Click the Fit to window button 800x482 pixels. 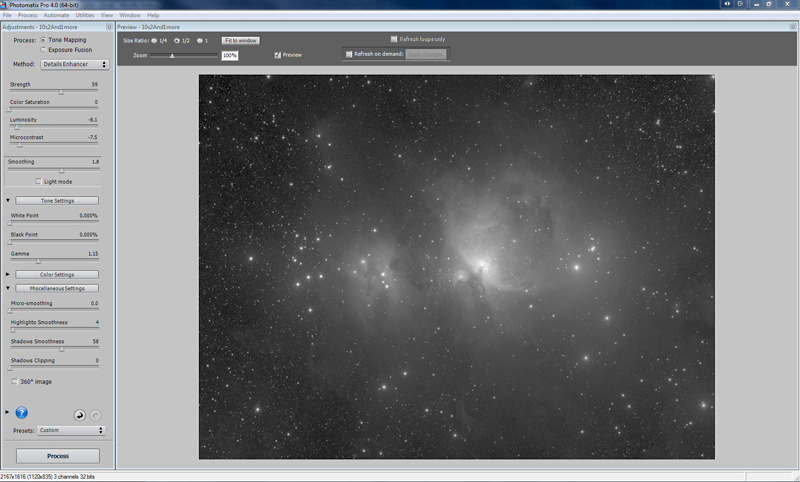240,41
